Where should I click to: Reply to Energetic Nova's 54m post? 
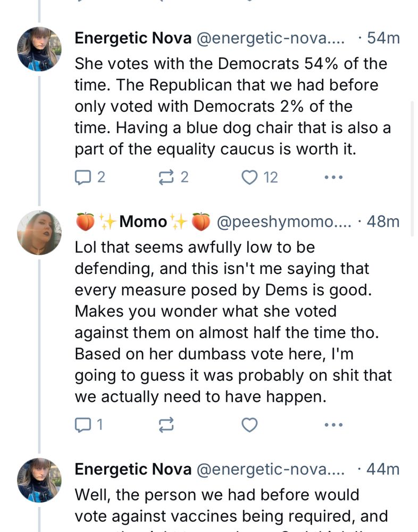click(82, 177)
